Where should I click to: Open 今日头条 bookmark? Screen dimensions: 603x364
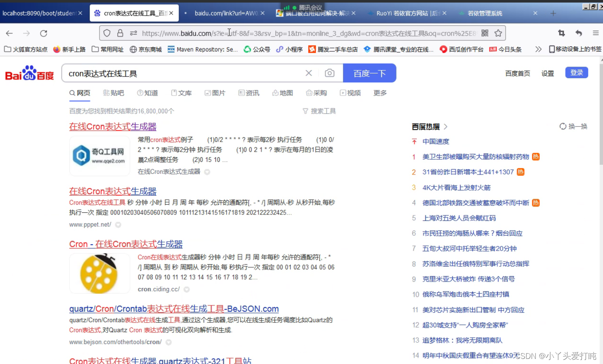[x=505, y=49]
